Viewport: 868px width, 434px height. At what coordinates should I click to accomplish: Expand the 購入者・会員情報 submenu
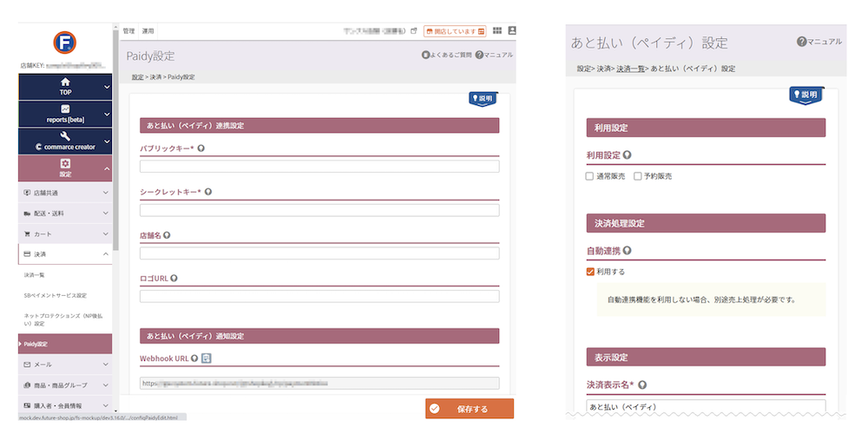(x=65, y=405)
